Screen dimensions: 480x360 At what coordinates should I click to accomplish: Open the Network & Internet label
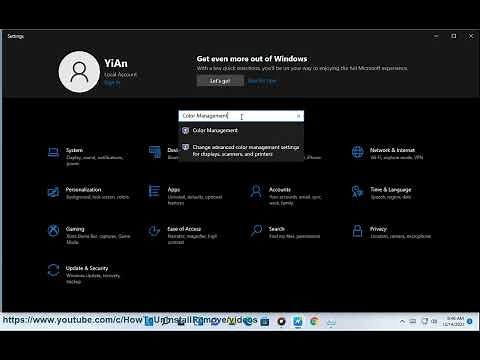click(x=392, y=150)
